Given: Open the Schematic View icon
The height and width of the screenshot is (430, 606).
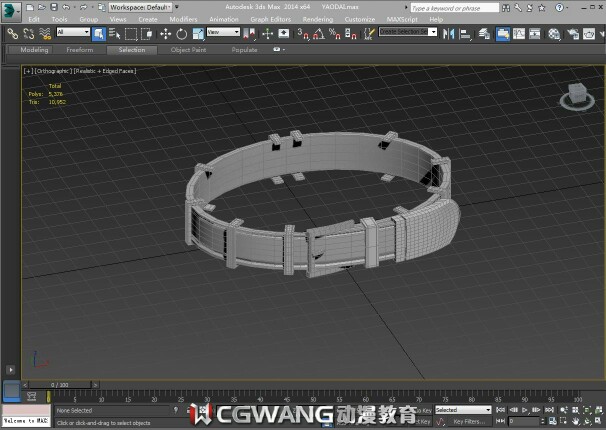Looking at the screenshot, I should 535,34.
